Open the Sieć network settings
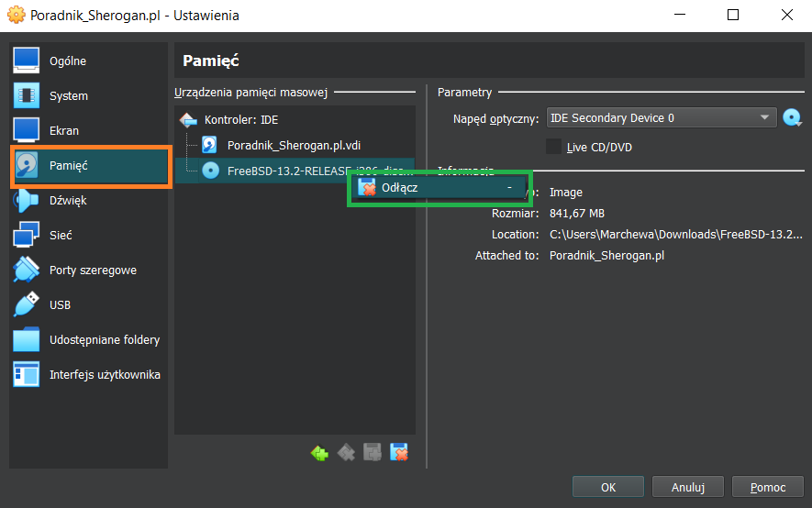This screenshot has width=812, height=508. [61, 236]
